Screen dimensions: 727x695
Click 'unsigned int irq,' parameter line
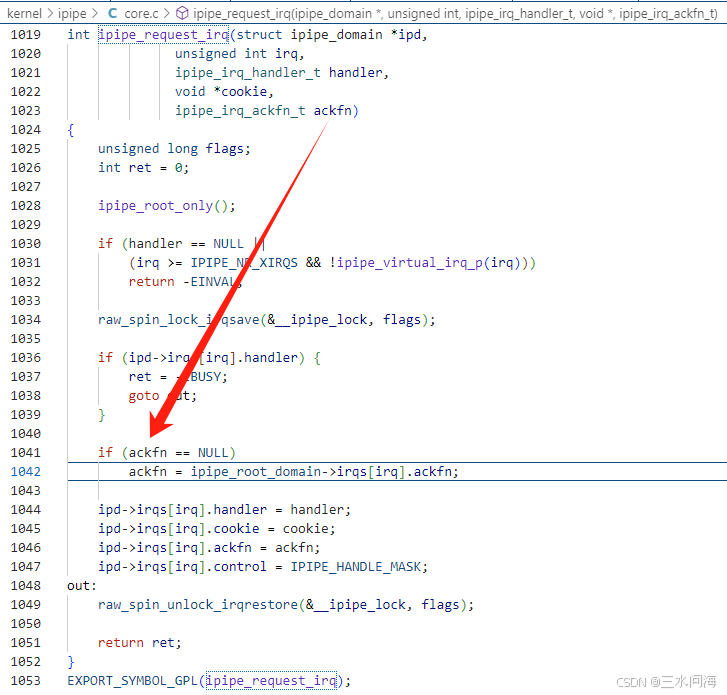[239, 54]
